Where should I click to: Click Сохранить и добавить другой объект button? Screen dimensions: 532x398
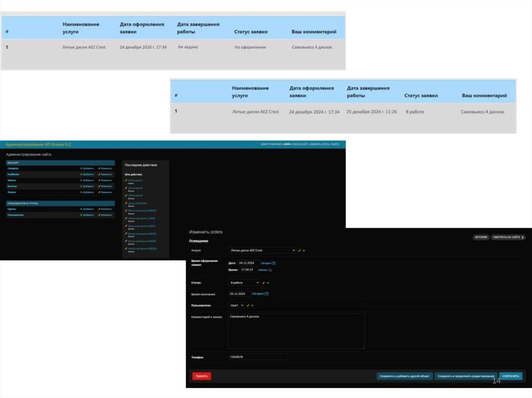click(404, 376)
